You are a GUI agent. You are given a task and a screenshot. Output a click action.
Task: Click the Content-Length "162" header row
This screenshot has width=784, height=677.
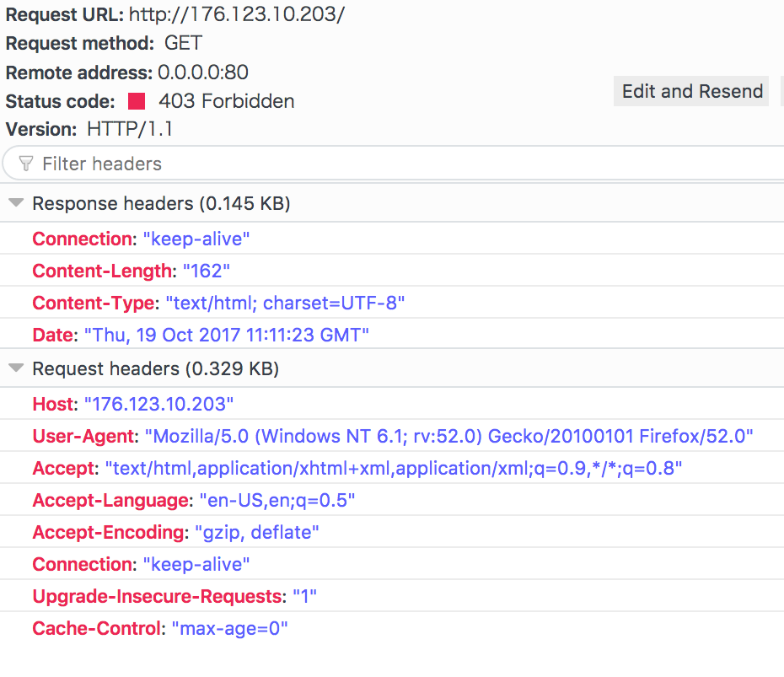(392, 271)
